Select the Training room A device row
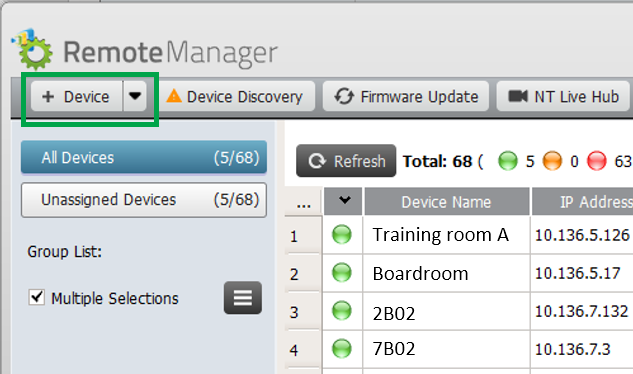Screen dimensions: 633x374 coord(459,235)
